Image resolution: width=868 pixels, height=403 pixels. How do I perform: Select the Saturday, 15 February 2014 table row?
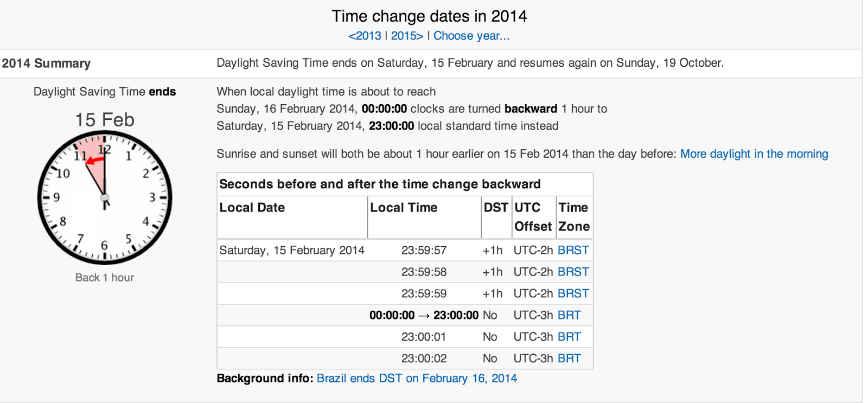[291, 250]
